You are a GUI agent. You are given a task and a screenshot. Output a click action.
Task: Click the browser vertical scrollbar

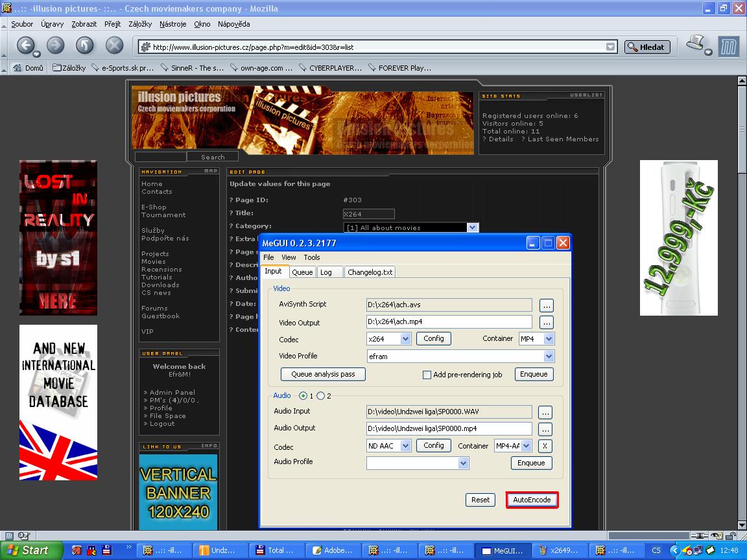pyautogui.click(x=742, y=302)
